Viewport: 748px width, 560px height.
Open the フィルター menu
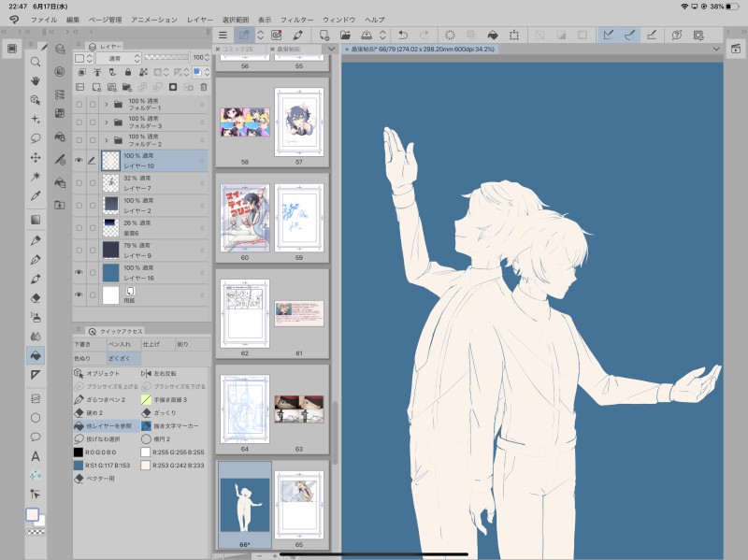(x=296, y=19)
